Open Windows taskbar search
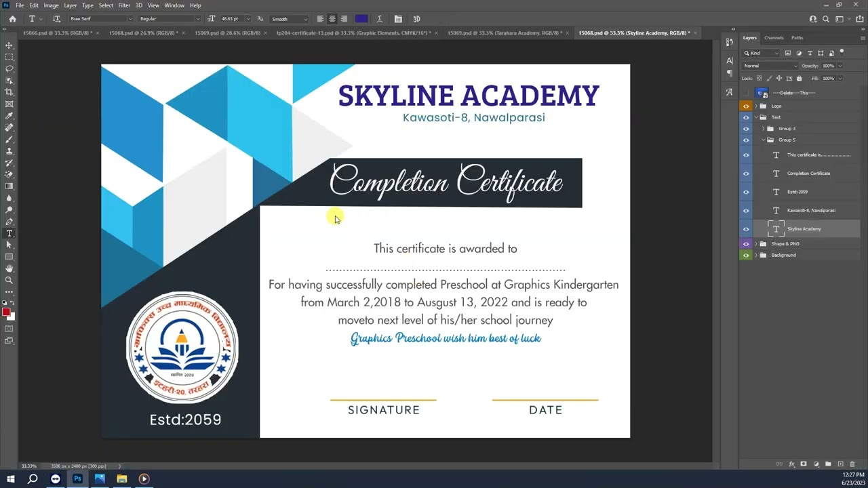This screenshot has height=488, width=868. point(33,479)
